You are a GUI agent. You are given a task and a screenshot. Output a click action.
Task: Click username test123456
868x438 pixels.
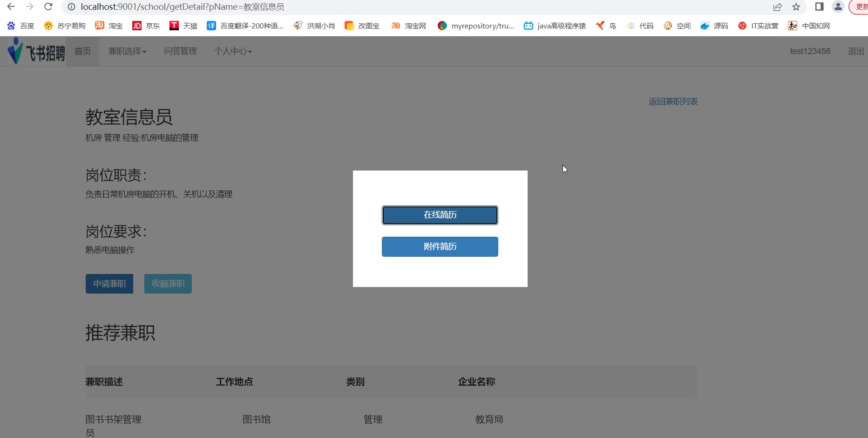810,51
